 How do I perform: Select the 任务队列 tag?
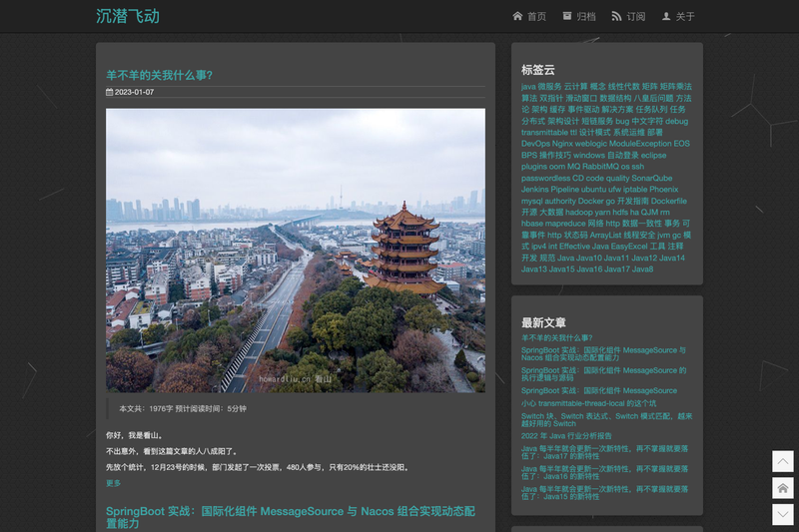[652, 110]
